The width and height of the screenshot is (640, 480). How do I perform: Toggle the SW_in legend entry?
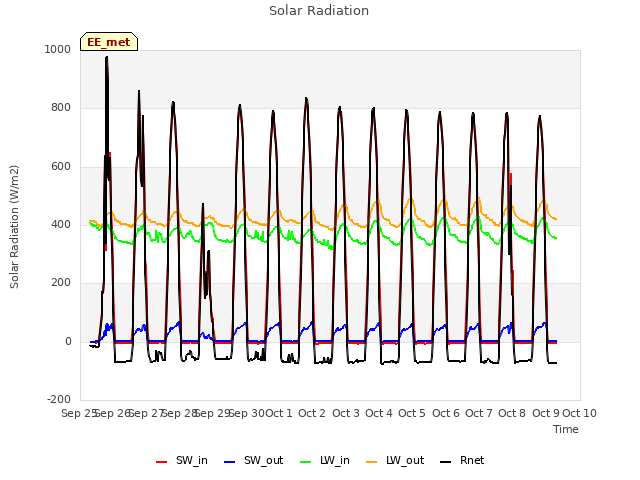(182, 461)
